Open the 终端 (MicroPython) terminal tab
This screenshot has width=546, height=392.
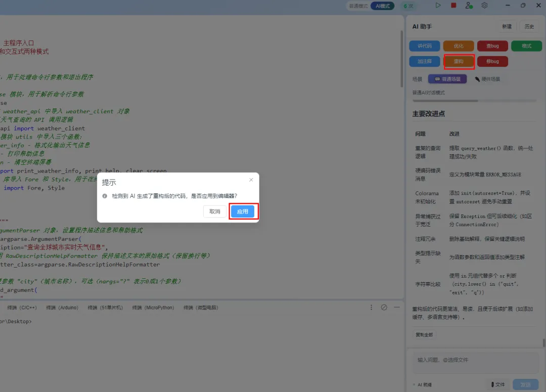(x=153, y=308)
